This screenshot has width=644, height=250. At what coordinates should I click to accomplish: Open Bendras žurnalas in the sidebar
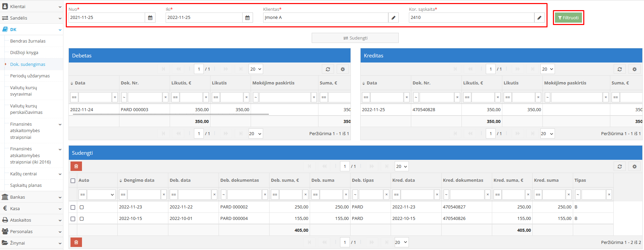28,41
